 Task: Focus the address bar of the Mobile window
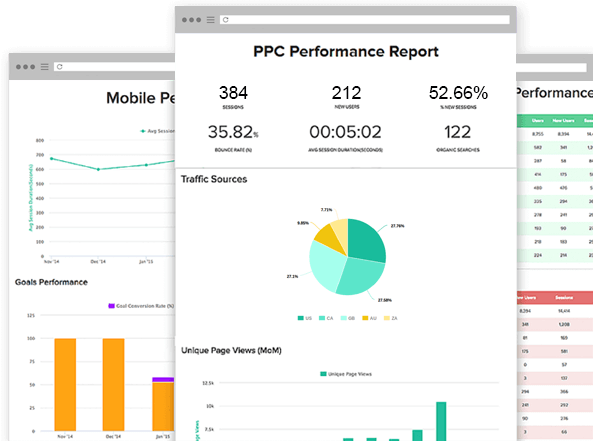coord(114,67)
